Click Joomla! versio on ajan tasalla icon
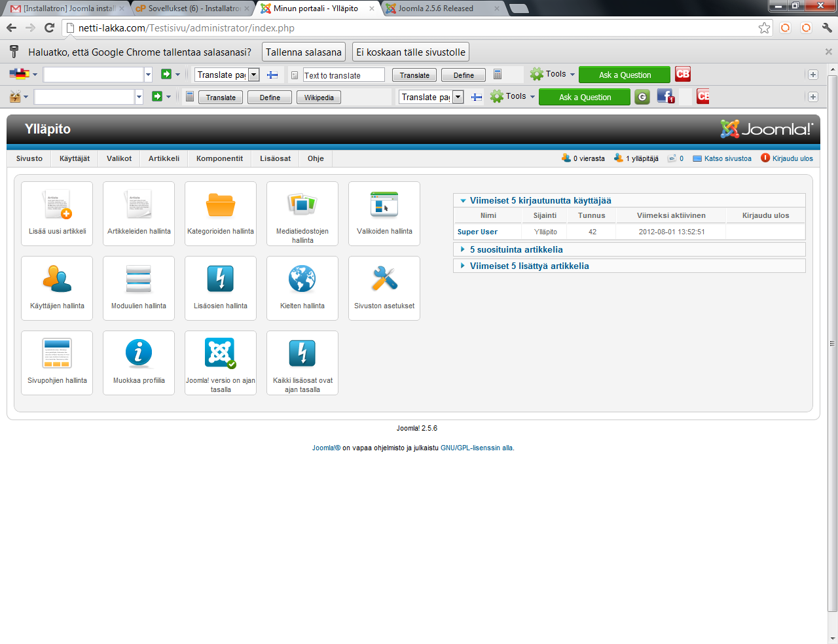The image size is (838, 644). pos(221,363)
